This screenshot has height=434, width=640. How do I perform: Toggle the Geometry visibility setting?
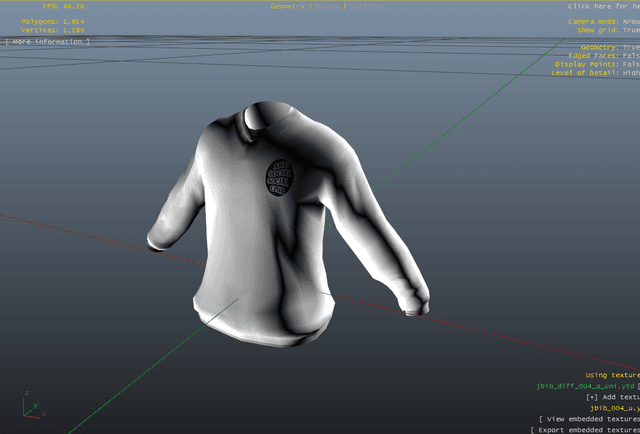tap(609, 47)
